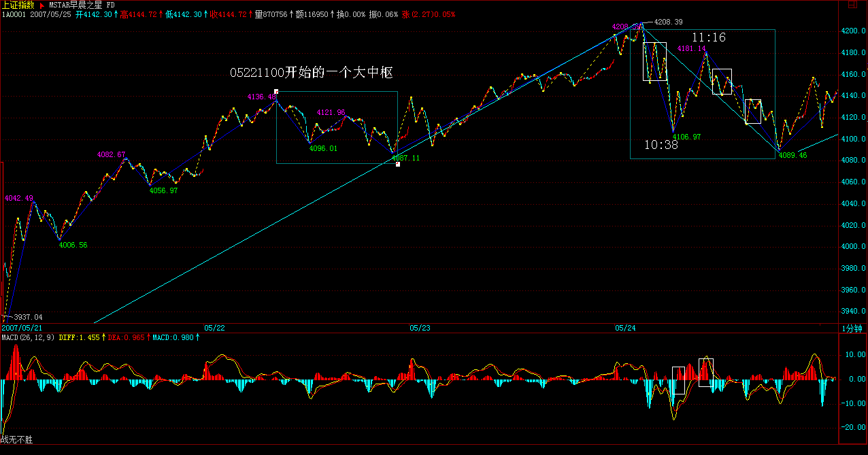
Task: Click the 1分钟 period selector
Action: [852, 328]
